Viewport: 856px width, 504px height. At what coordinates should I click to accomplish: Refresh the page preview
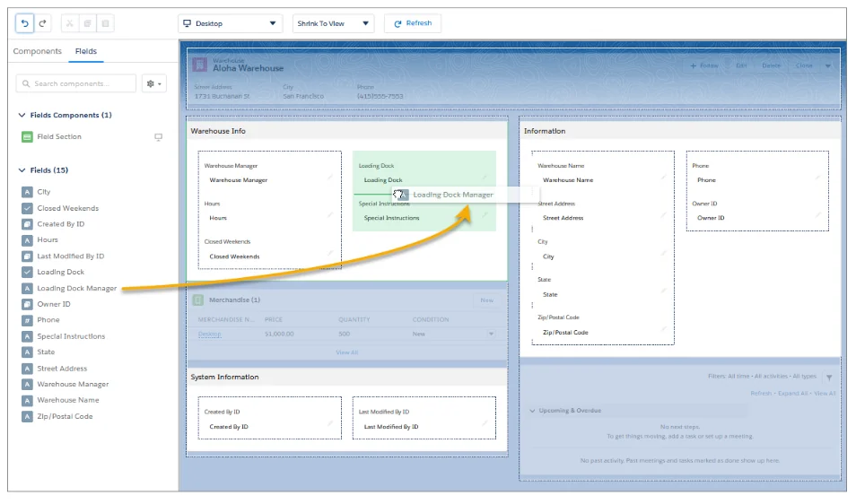tap(413, 23)
